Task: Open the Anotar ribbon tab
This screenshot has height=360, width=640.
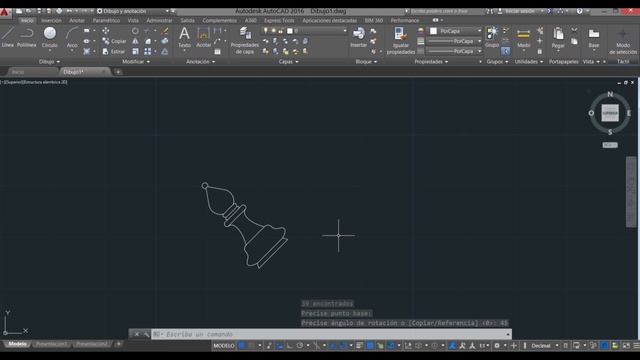Action: [x=77, y=20]
